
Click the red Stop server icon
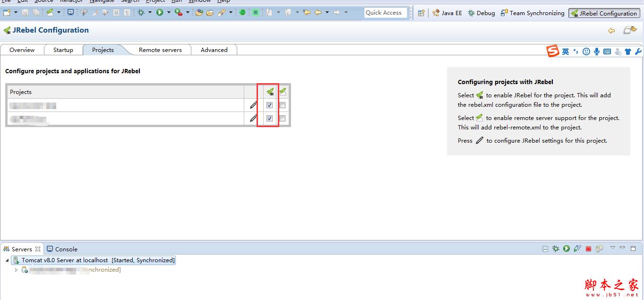tap(589, 249)
